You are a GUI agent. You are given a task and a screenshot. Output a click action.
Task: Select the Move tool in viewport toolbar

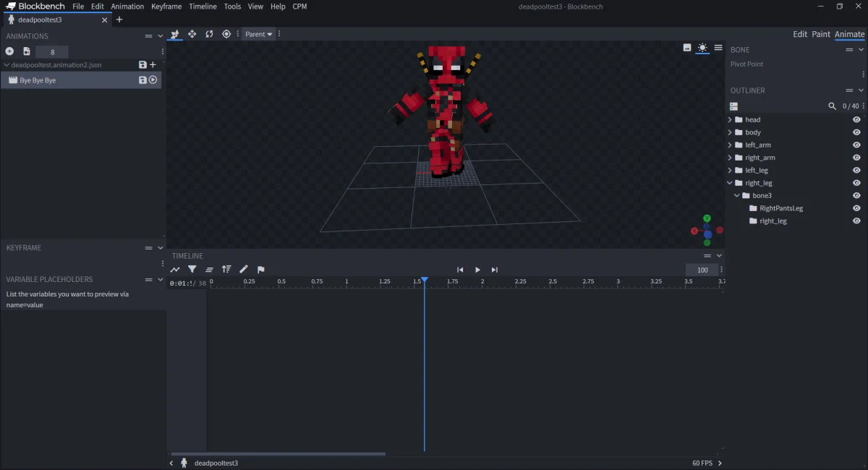192,34
